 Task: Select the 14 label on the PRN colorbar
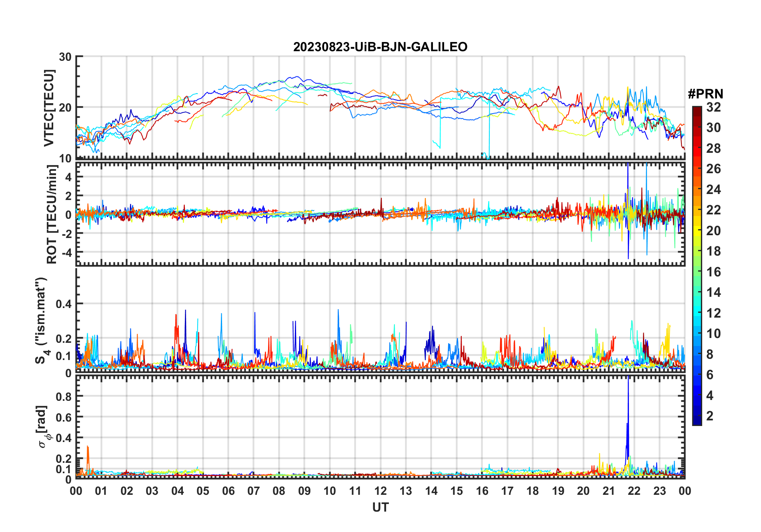point(713,292)
